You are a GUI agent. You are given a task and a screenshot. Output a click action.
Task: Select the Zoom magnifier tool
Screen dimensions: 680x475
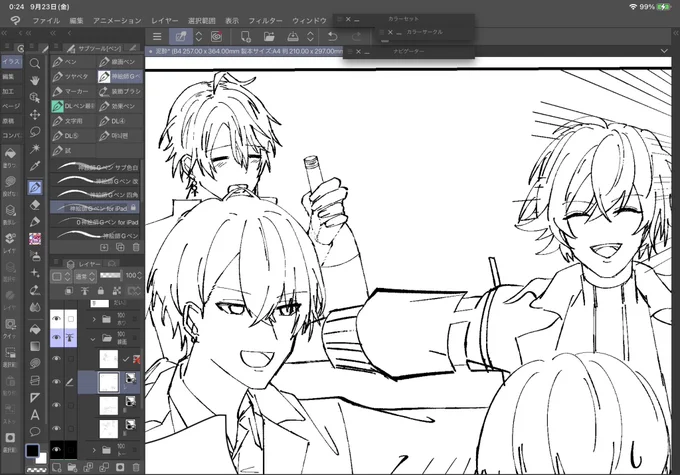35,63
